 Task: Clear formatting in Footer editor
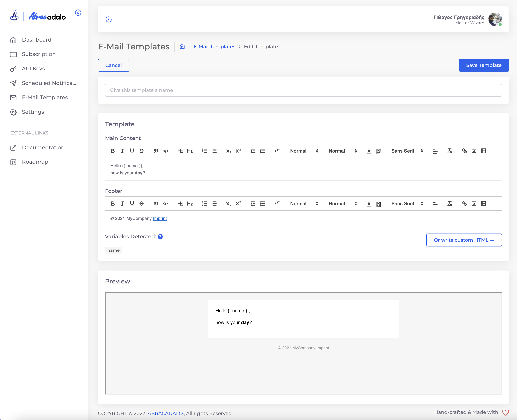pos(450,204)
